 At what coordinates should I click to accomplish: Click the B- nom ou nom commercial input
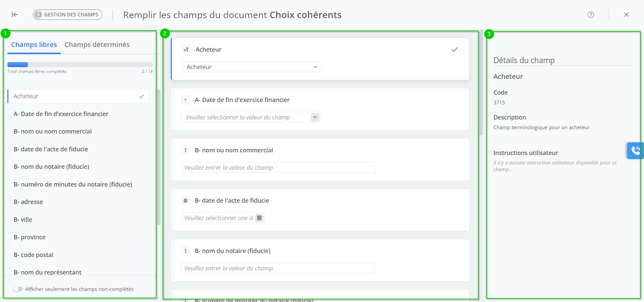278,167
